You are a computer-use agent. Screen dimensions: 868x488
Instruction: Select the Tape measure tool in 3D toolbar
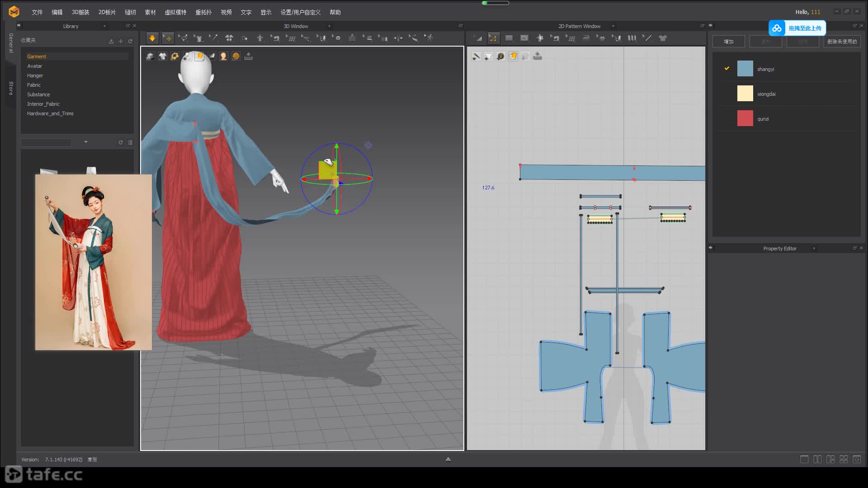[414, 38]
